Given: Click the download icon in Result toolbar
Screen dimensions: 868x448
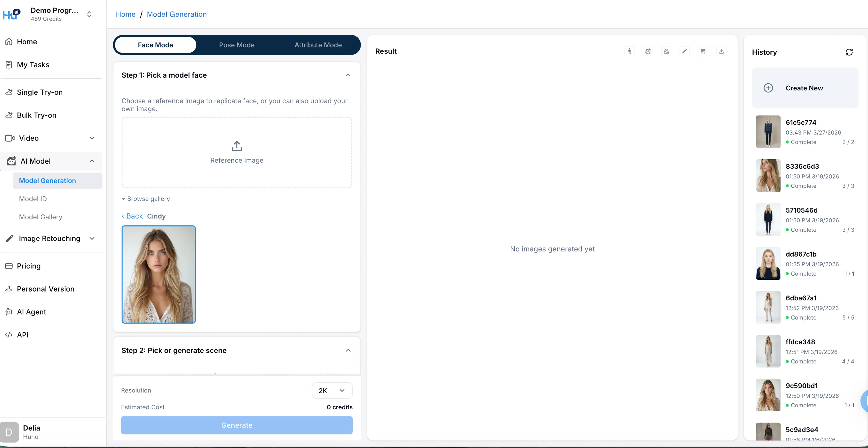Looking at the screenshot, I should click(721, 51).
